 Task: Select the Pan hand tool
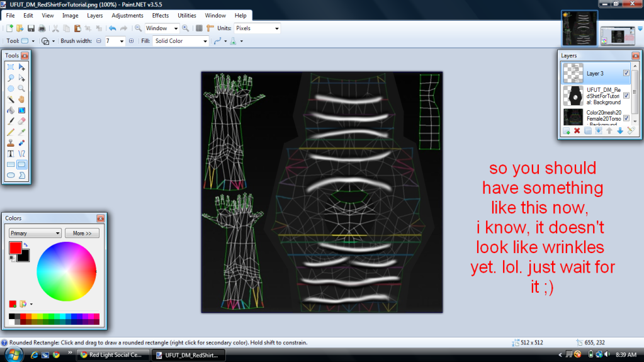point(22,99)
